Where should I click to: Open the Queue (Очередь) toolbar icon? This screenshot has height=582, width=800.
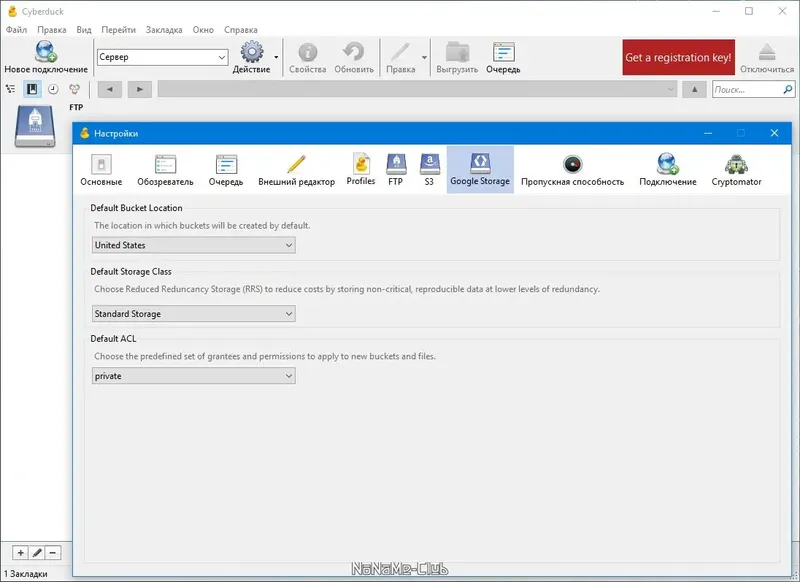(x=504, y=52)
